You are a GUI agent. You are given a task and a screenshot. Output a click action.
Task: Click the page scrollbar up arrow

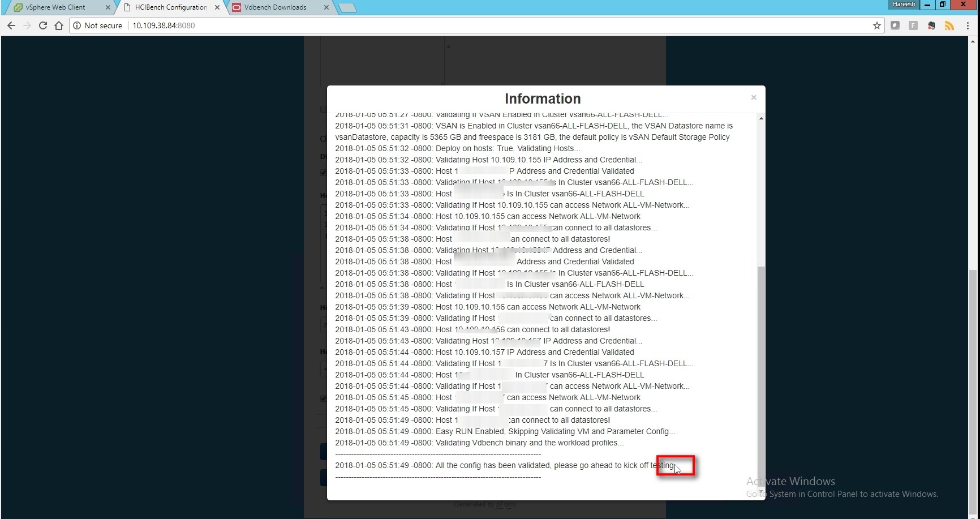[x=973, y=41]
